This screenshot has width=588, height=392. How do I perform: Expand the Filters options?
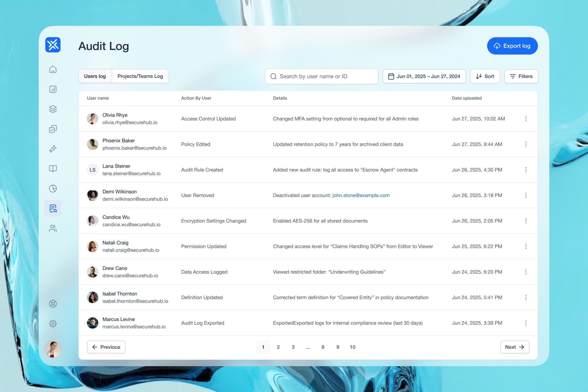(x=521, y=76)
